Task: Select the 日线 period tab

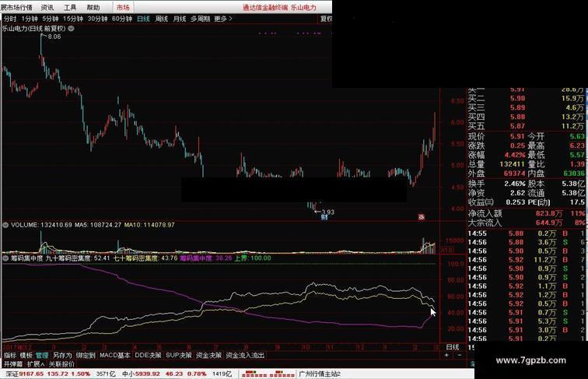Action: click(143, 19)
